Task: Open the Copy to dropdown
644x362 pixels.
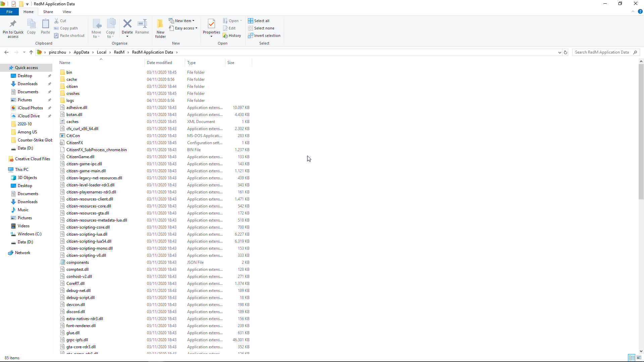Action: coord(111,28)
